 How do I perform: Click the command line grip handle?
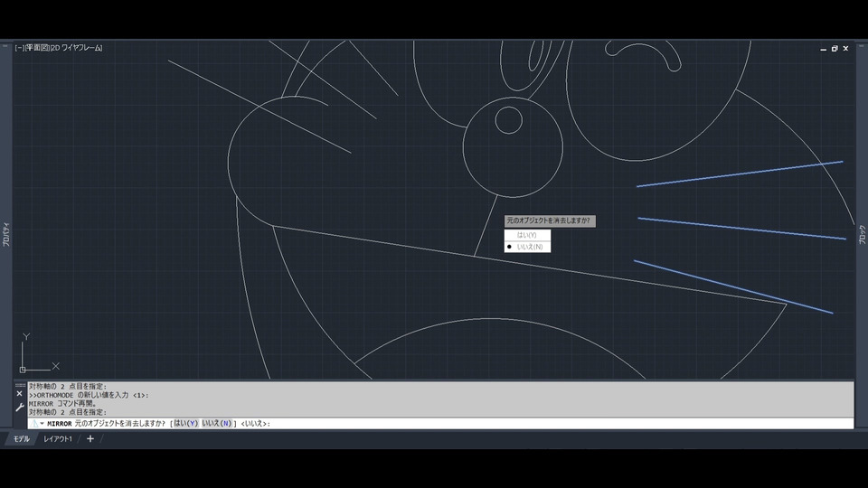[x=20, y=385]
